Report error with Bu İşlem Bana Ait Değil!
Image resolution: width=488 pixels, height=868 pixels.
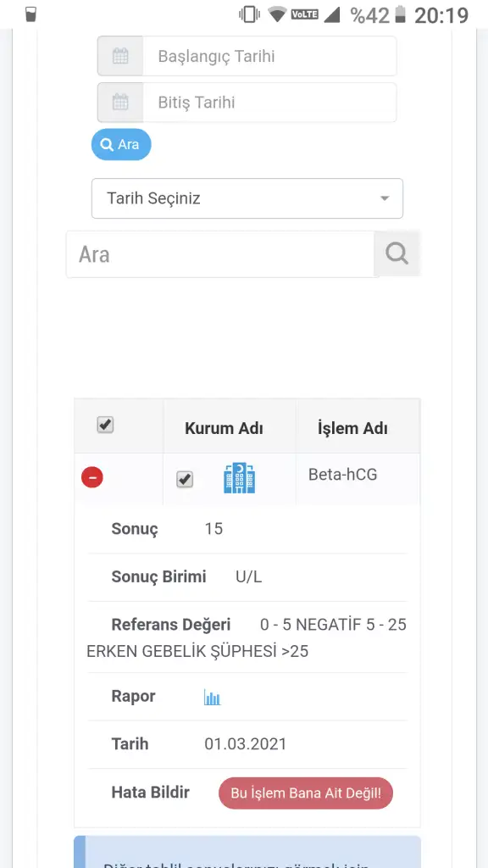point(306,793)
